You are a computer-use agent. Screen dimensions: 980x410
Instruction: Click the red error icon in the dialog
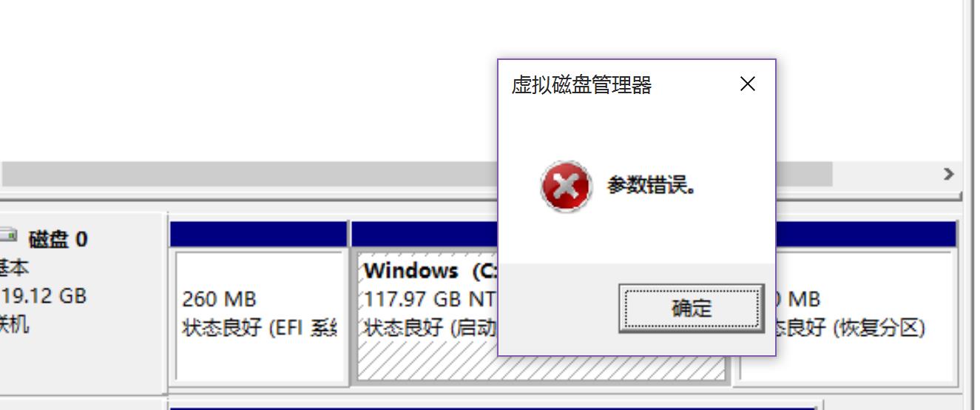[566, 187]
